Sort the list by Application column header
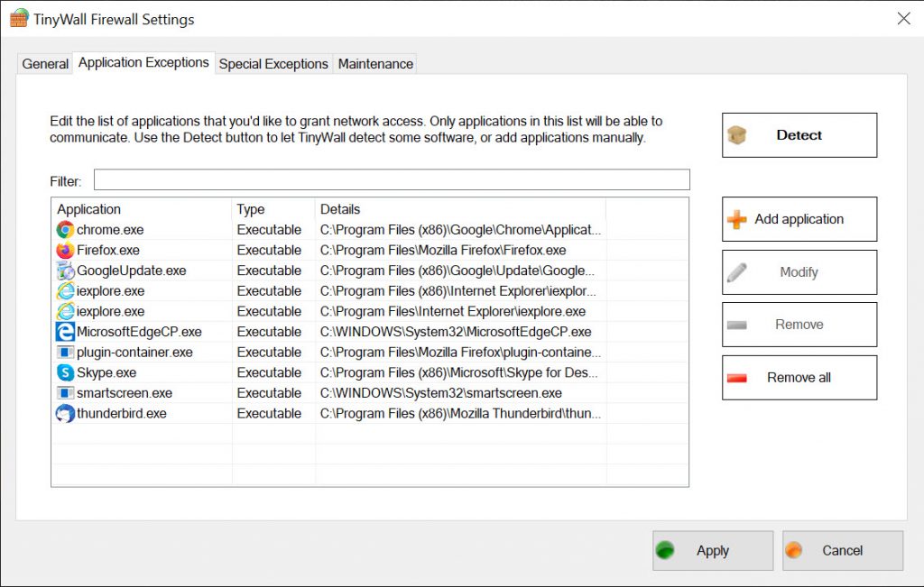The image size is (924, 587). pos(141,209)
